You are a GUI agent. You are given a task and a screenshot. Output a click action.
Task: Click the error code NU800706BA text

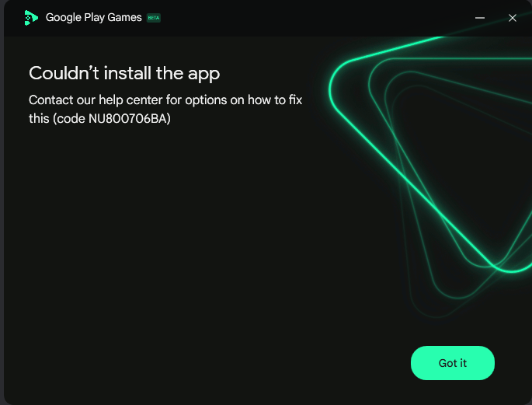click(129, 118)
